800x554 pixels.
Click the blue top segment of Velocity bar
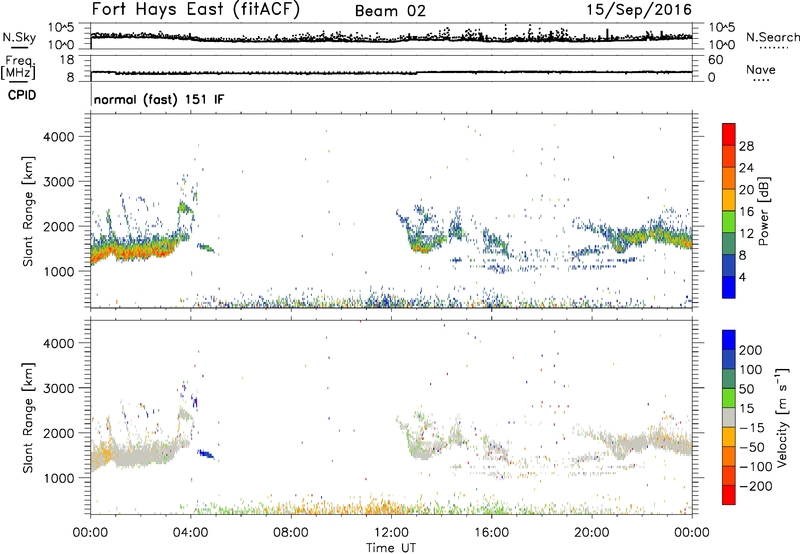[x=729, y=340]
